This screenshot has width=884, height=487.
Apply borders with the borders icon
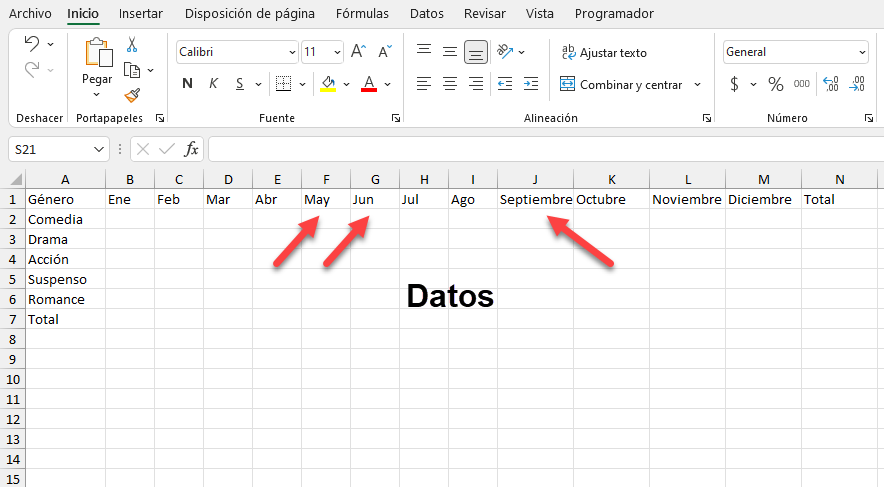pos(284,84)
